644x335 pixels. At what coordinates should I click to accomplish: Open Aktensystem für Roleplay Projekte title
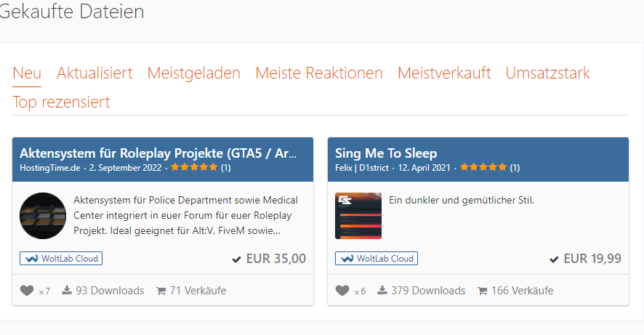(158, 153)
